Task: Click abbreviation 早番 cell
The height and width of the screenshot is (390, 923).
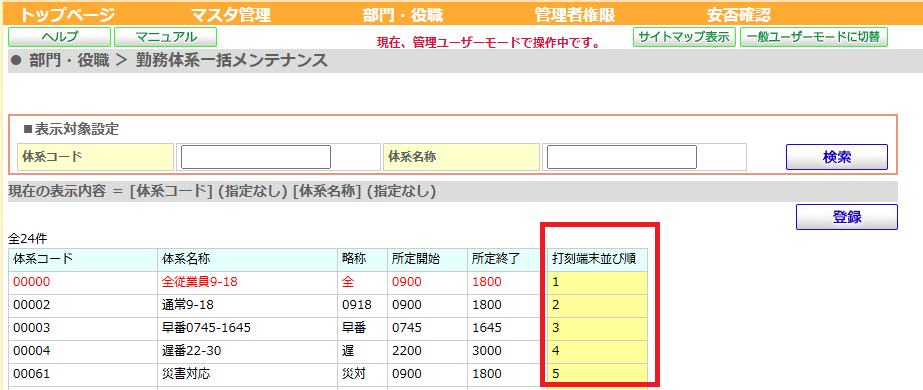Action: tap(362, 328)
